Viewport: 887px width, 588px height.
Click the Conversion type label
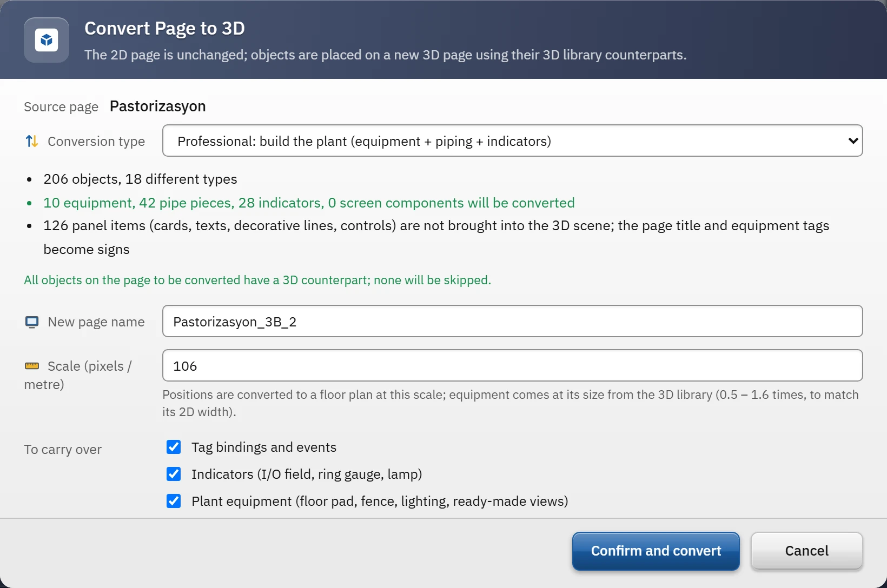pos(96,141)
